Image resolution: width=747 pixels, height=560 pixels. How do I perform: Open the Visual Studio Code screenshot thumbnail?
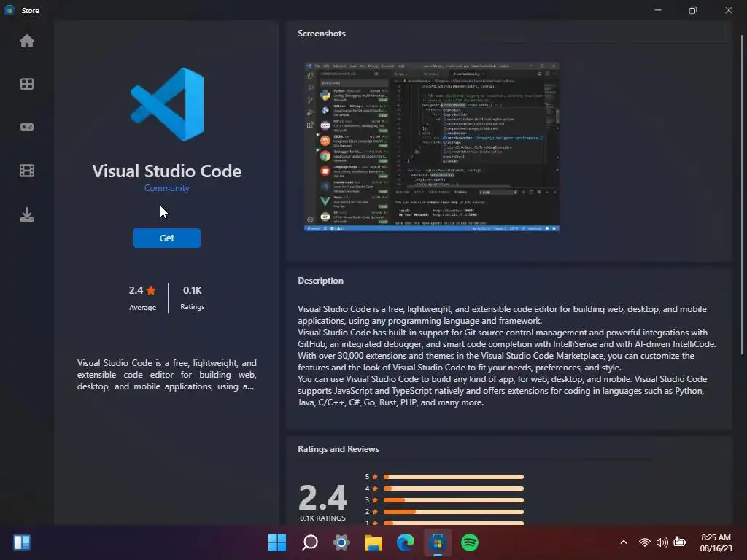pos(432,147)
